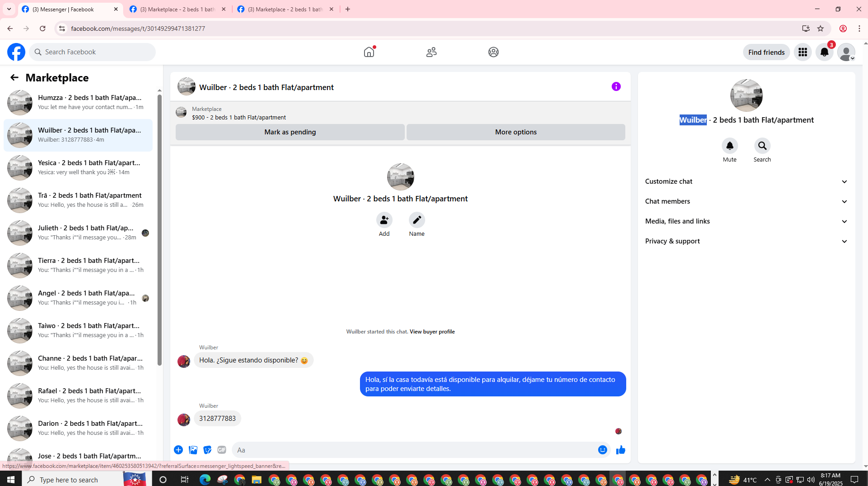Image resolution: width=868 pixels, height=486 pixels.
Task: Click More options button
Action: (516, 132)
